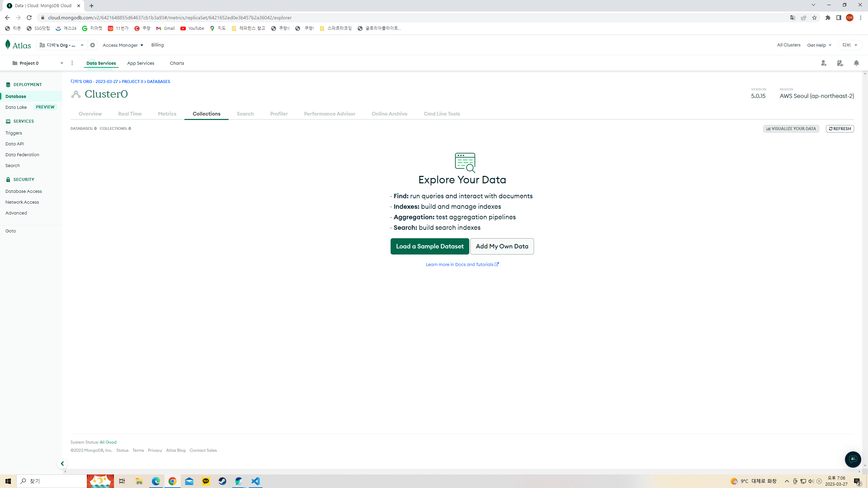Click browser extensions puzzle icon
Image resolution: width=868 pixels, height=488 pixels.
(x=828, y=18)
